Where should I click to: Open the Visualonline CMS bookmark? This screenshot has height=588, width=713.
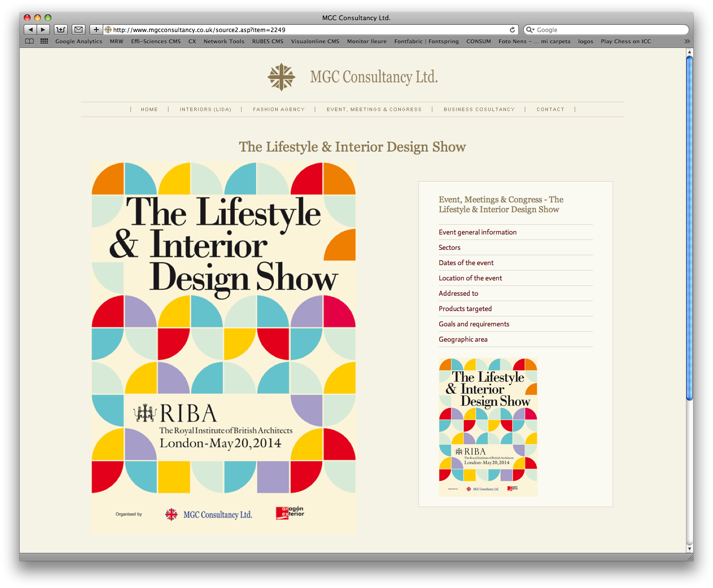315,41
